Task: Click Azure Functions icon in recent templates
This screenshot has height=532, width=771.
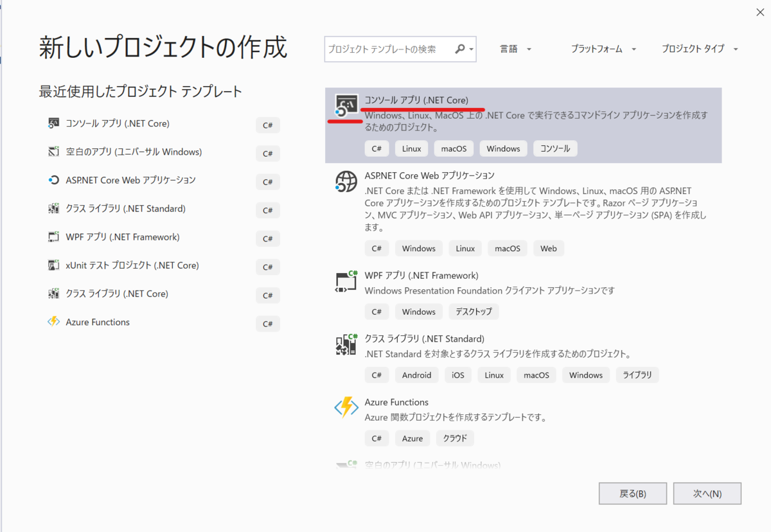Action: [54, 322]
